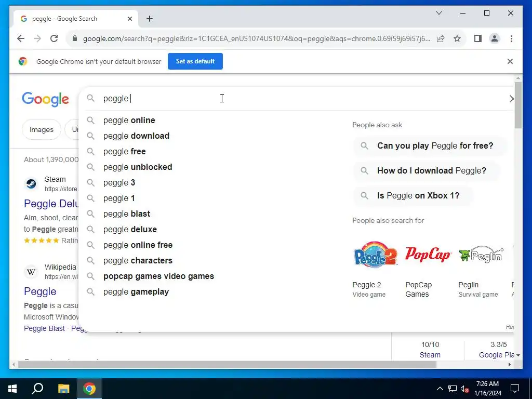The image size is (532, 399).
Task: Open Steam rating link in knowledge panel
Action: (x=430, y=355)
